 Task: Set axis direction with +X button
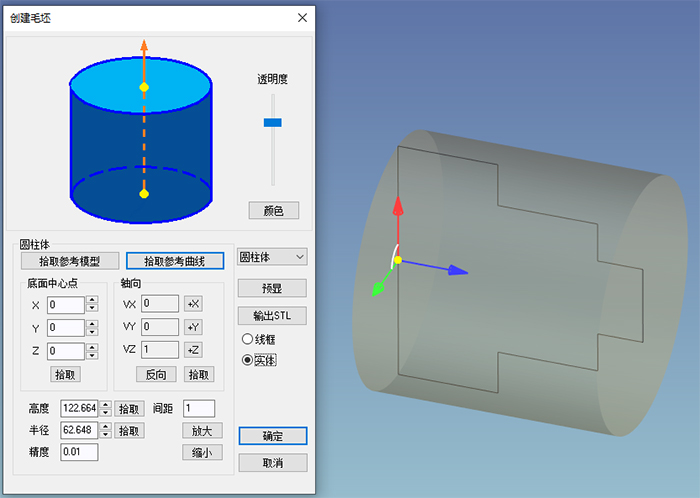193,304
